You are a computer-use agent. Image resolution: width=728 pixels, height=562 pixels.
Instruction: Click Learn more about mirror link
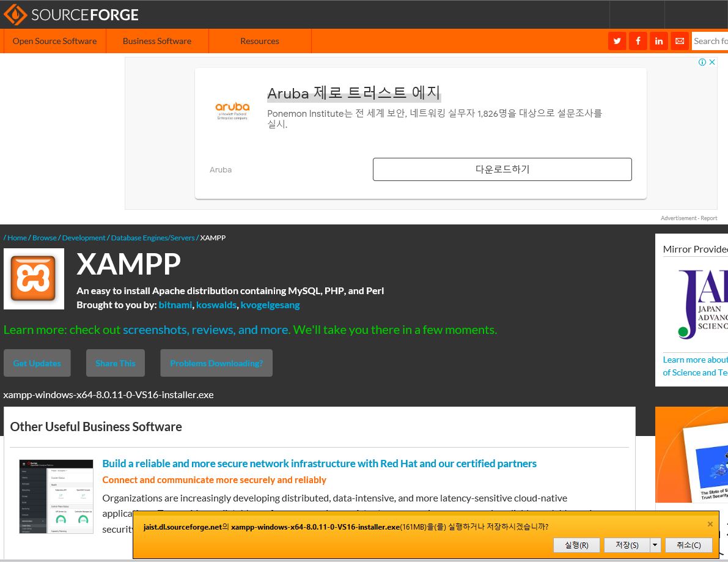point(695,366)
